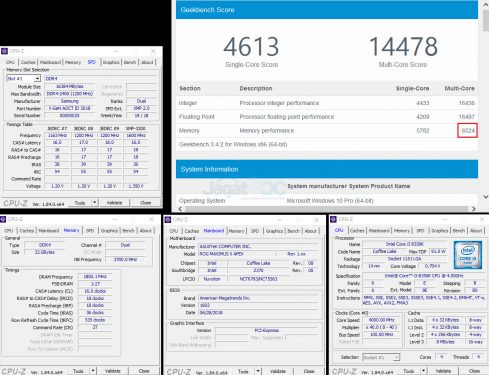The height and width of the screenshot is (375, 489).
Task: Open Slot #1 dropdown in SPD window
Action: 37,79
